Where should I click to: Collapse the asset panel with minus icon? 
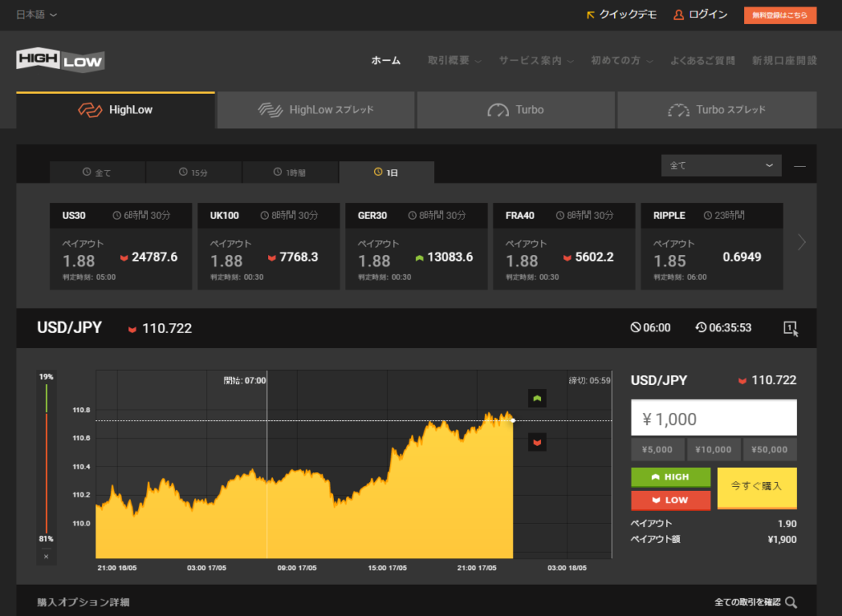[800, 166]
